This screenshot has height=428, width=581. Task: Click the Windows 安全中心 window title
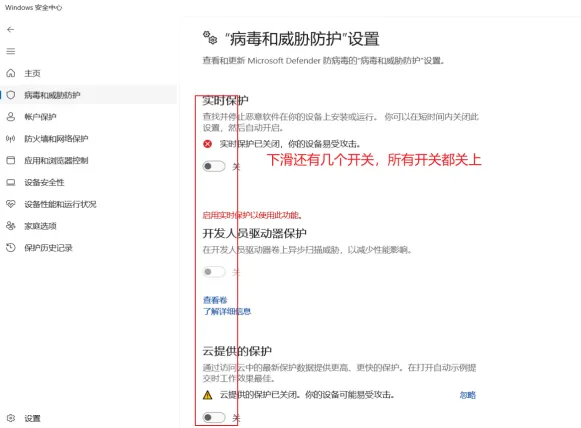33,7
